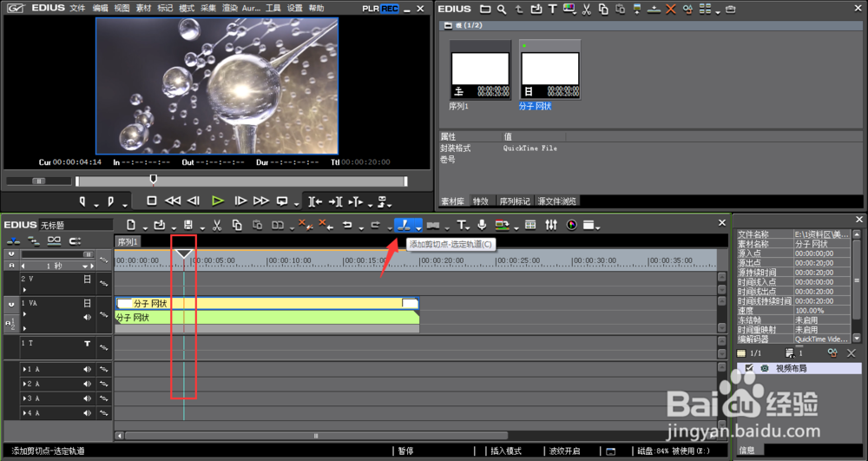This screenshot has height=461, width=868.
Task: Click the redo arrow in timeline toolbar
Action: click(376, 225)
